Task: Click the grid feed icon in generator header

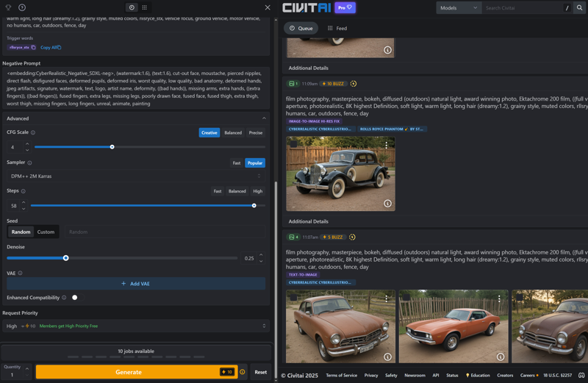Action: coord(144,7)
